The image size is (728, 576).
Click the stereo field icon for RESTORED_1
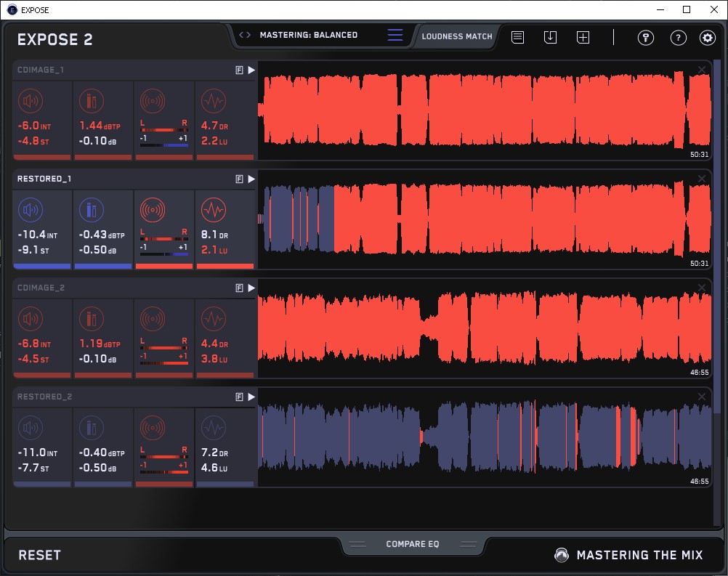tap(153, 210)
